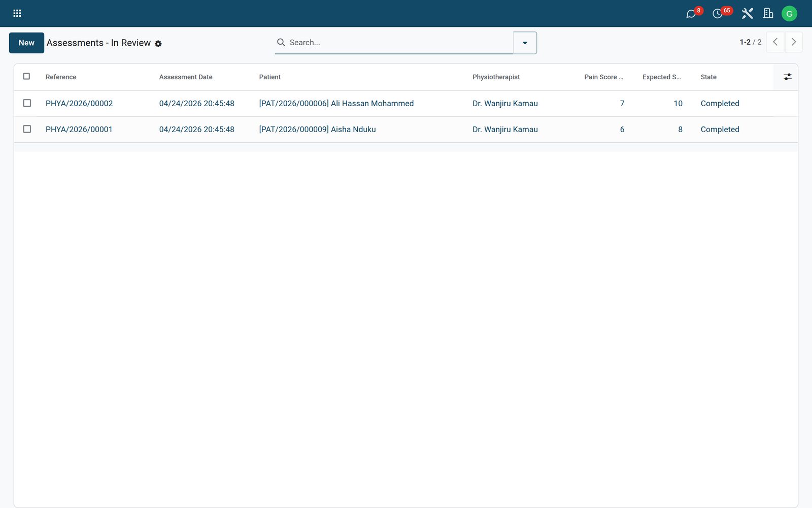Click the physiotherapist cell in Aisha Nduku's row
This screenshot has width=812, height=508.
point(505,130)
